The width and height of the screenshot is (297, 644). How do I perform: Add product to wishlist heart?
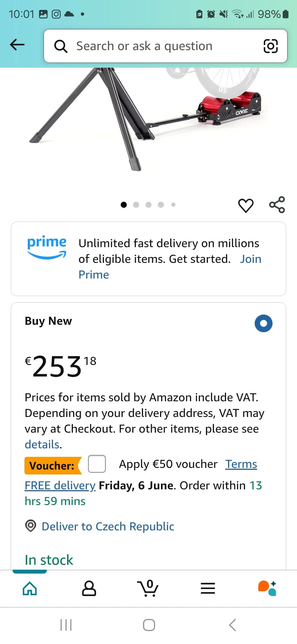[246, 205]
